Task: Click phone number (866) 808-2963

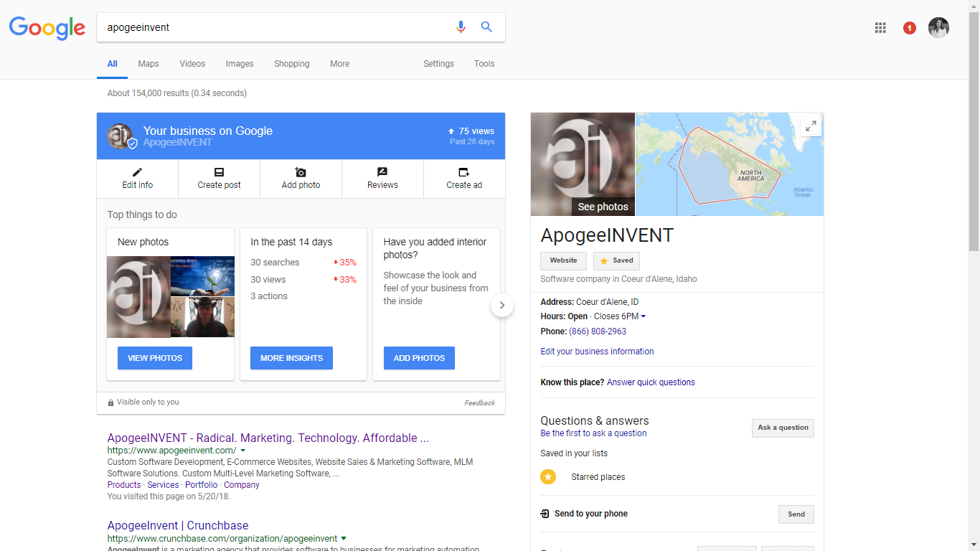Action: tap(598, 331)
